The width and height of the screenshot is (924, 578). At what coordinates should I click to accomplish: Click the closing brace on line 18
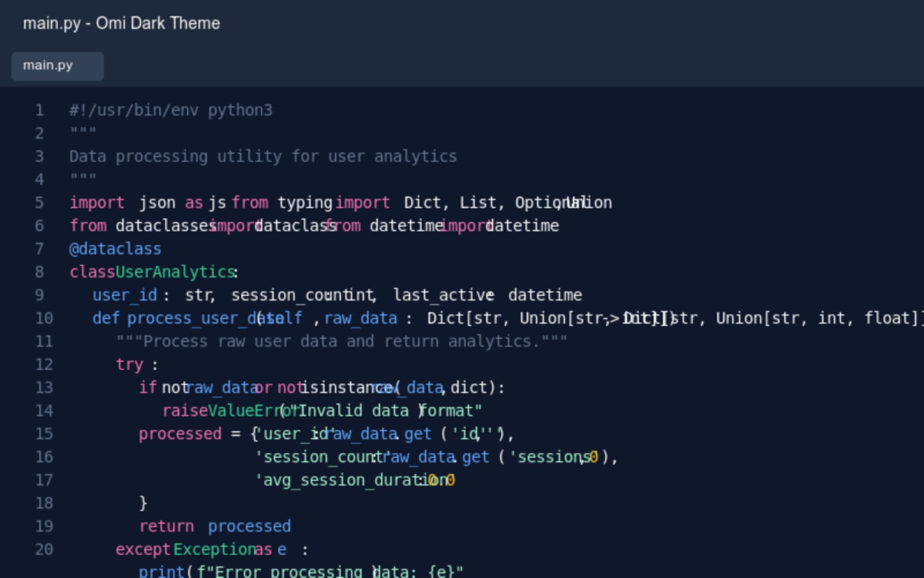coord(143,503)
